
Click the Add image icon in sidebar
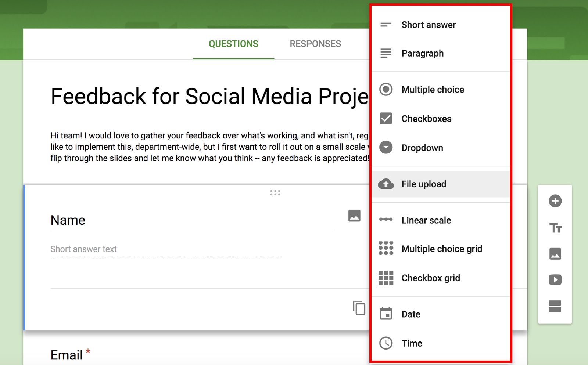[x=555, y=253]
